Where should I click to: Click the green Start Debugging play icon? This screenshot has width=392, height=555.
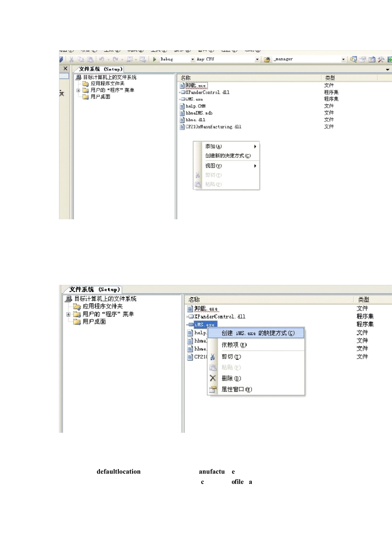[x=155, y=59]
